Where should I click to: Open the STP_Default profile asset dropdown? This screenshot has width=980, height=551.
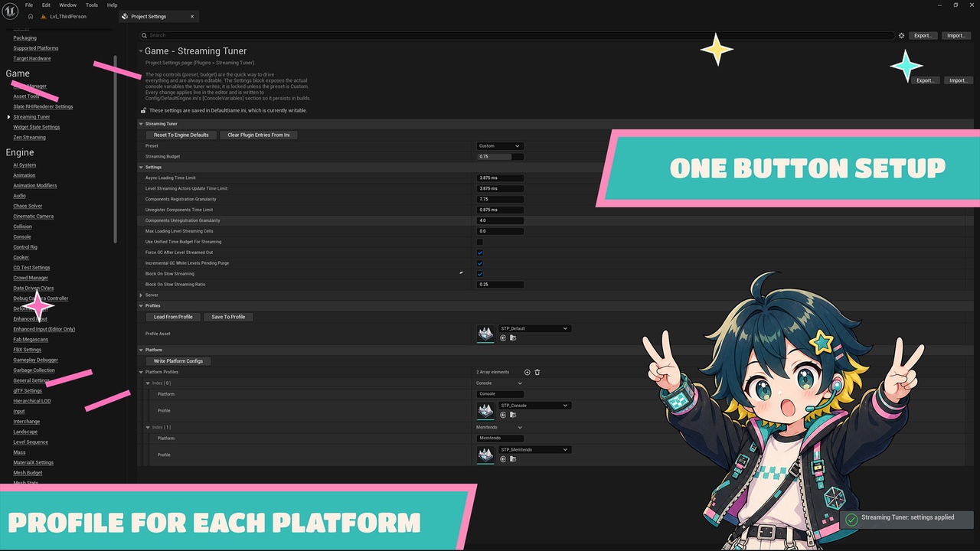tap(534, 328)
